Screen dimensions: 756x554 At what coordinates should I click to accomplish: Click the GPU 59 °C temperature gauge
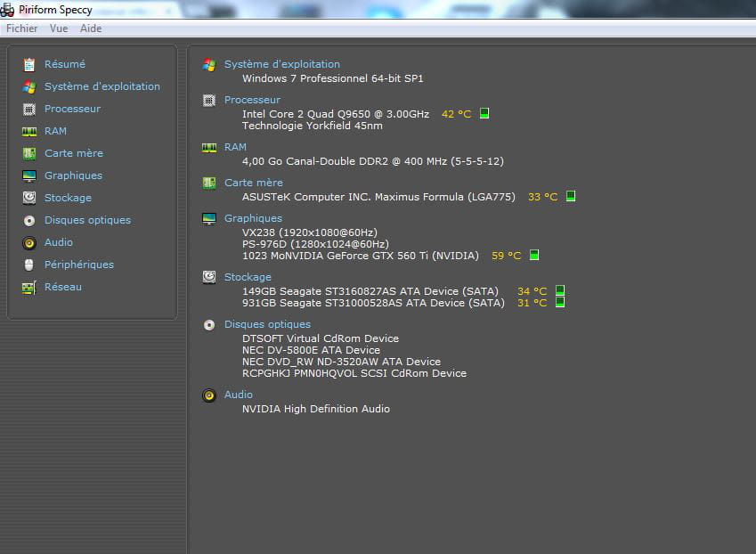pos(534,256)
